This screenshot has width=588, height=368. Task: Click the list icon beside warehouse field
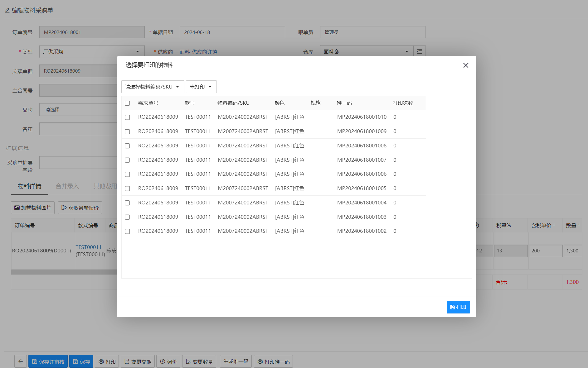coord(419,52)
